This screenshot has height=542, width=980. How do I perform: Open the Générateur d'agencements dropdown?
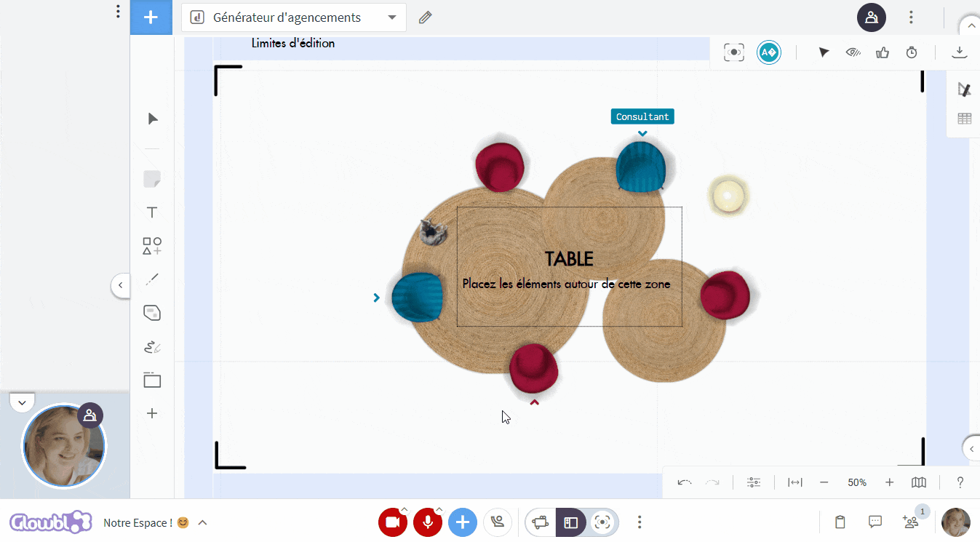pyautogui.click(x=294, y=17)
